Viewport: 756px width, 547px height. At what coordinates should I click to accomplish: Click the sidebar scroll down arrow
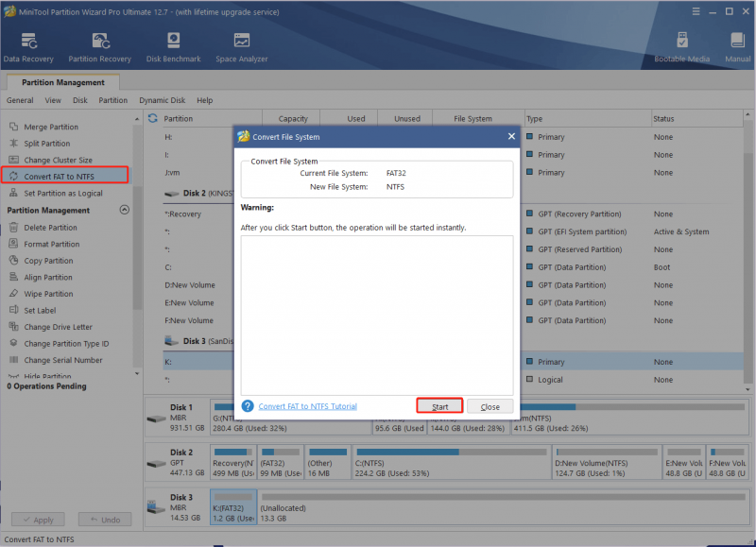pyautogui.click(x=137, y=373)
